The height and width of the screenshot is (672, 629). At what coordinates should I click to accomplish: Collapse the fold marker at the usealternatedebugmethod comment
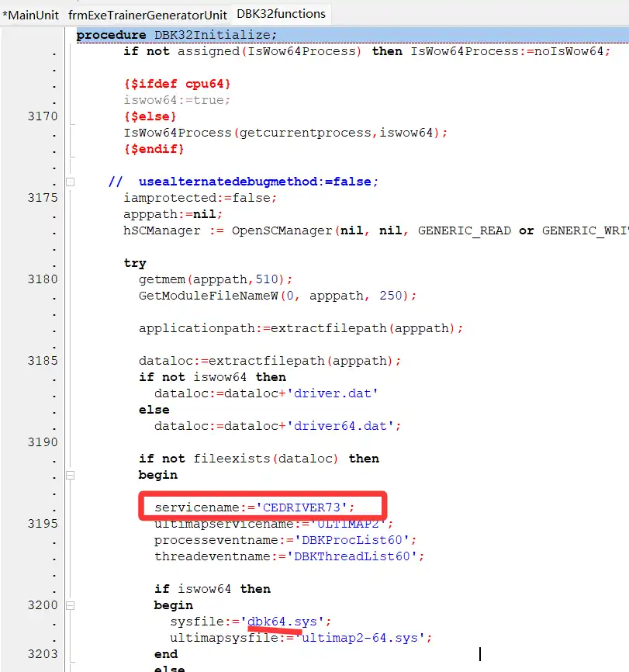(71, 182)
